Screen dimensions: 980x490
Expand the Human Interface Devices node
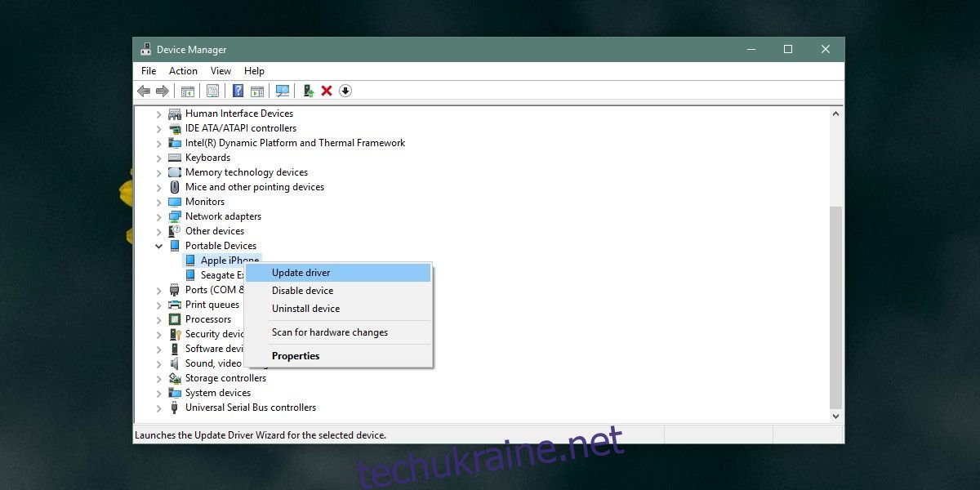158,114
